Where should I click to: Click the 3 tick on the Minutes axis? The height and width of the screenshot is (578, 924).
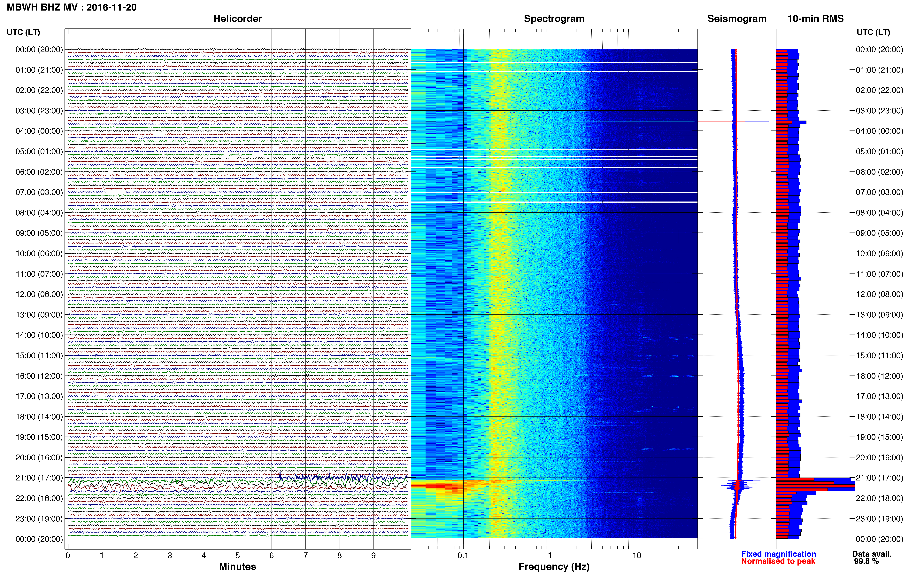(x=170, y=556)
